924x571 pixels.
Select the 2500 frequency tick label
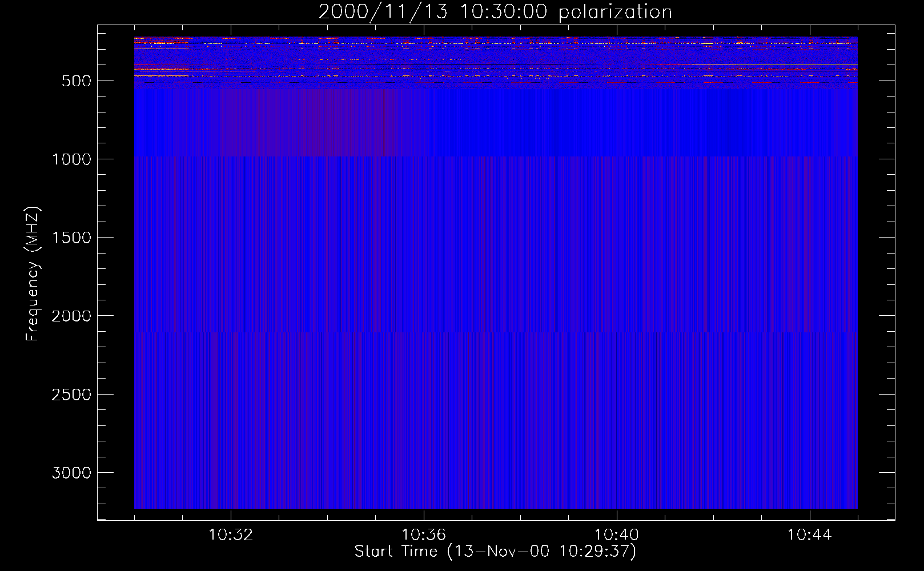point(71,395)
